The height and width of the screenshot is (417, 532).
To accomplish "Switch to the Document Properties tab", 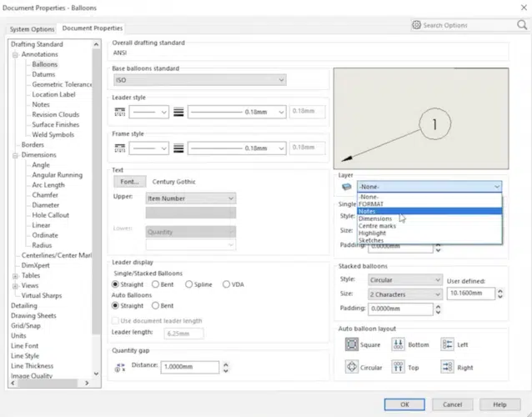I will pos(93,28).
